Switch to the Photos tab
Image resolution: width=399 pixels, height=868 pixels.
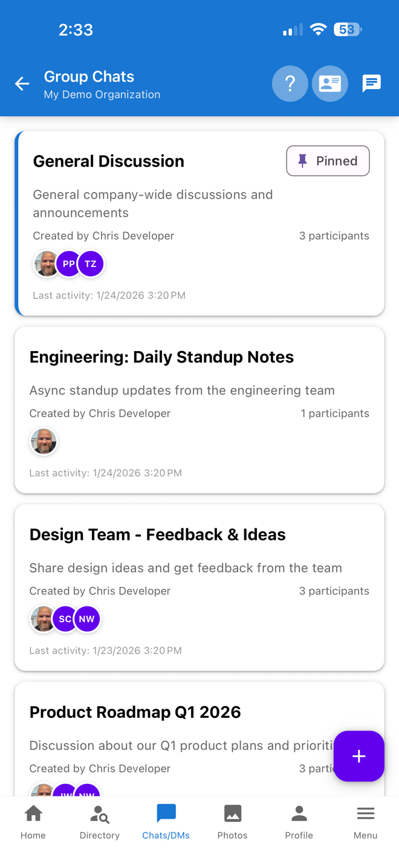pos(233,822)
